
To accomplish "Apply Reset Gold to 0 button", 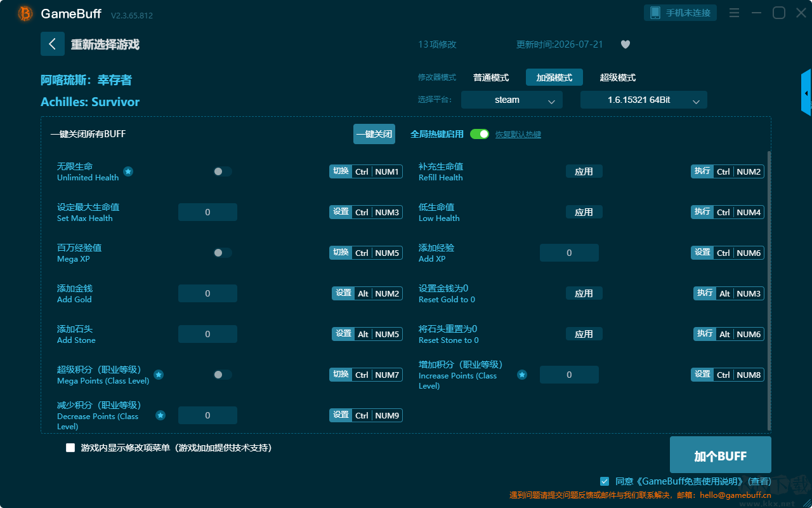I will tap(584, 293).
